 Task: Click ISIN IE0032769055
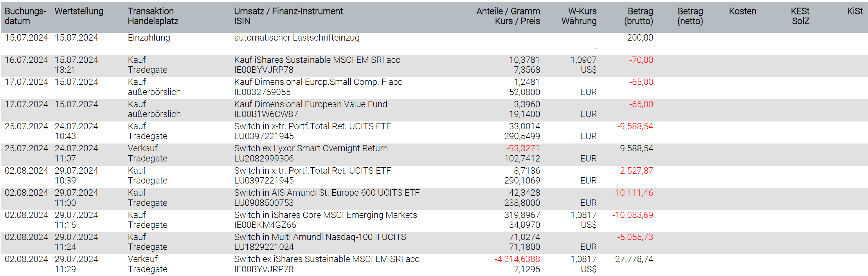(262, 92)
